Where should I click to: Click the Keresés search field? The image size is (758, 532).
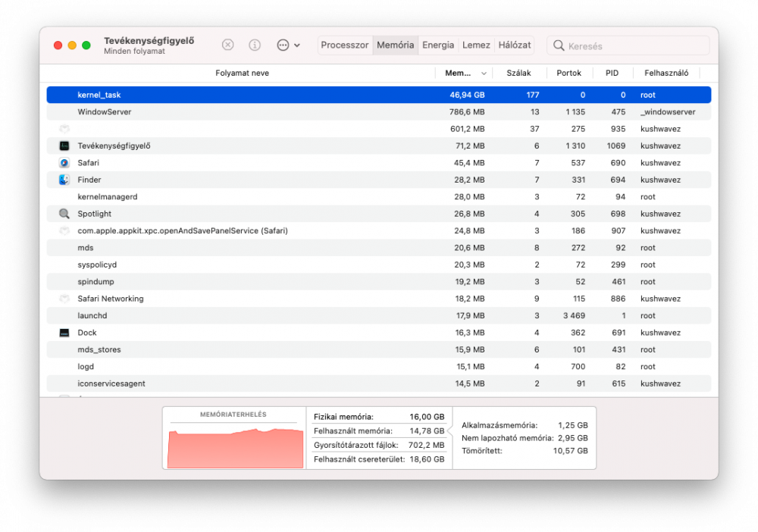coord(628,45)
